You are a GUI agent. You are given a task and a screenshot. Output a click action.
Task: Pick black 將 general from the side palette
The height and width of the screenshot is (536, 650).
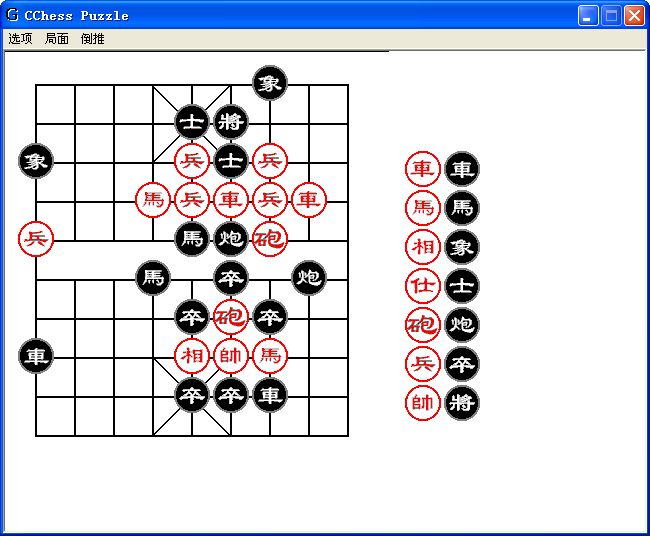point(461,403)
